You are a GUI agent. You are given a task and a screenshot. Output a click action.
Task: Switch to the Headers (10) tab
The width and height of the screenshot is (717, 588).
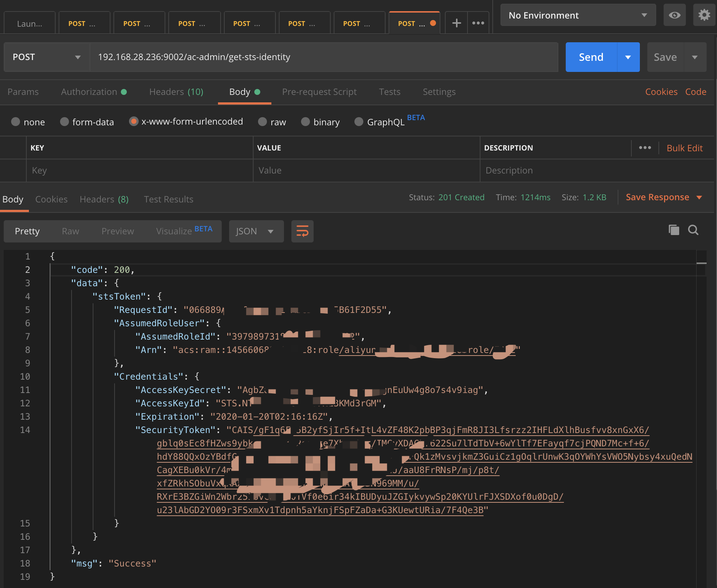(x=176, y=92)
